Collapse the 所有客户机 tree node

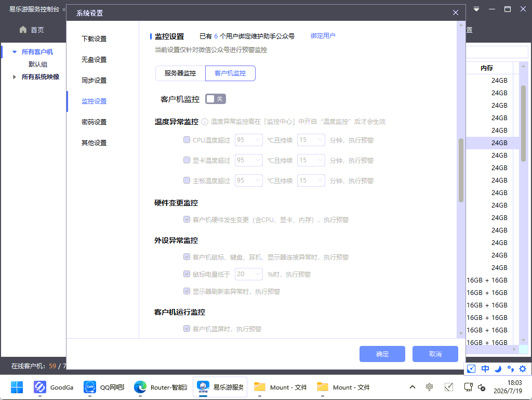14,52
